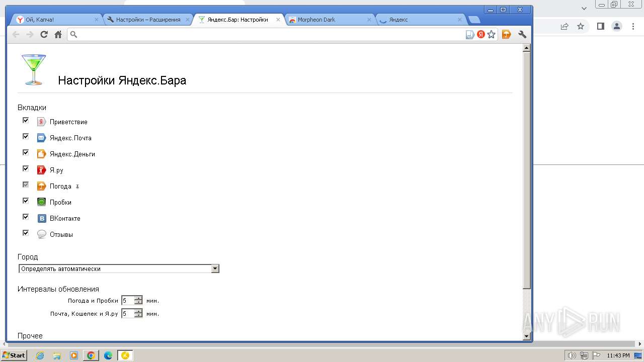Screen dimensions: 644x362
Task: Switch to the Яндекс tab
Action: tap(421, 20)
